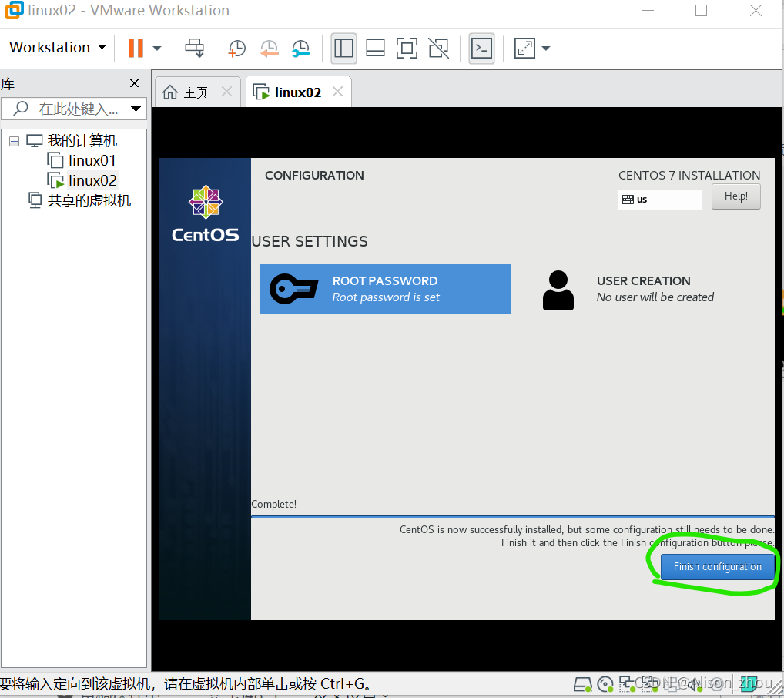Maximize the VMware Workstation window

(701, 11)
